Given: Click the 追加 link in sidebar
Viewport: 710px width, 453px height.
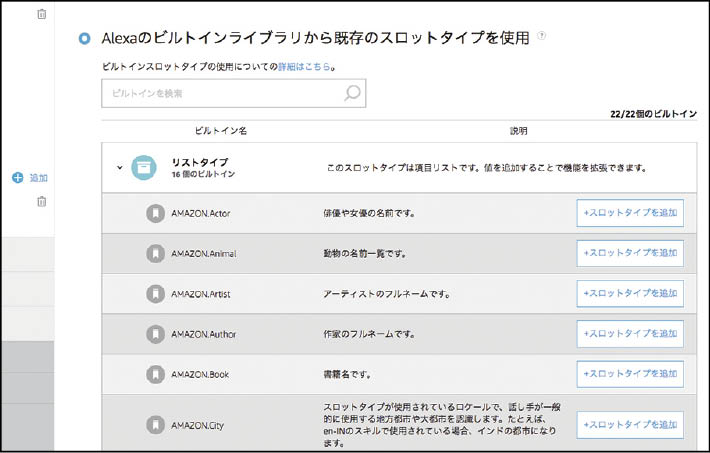Looking at the screenshot, I should pyautogui.click(x=38, y=178).
